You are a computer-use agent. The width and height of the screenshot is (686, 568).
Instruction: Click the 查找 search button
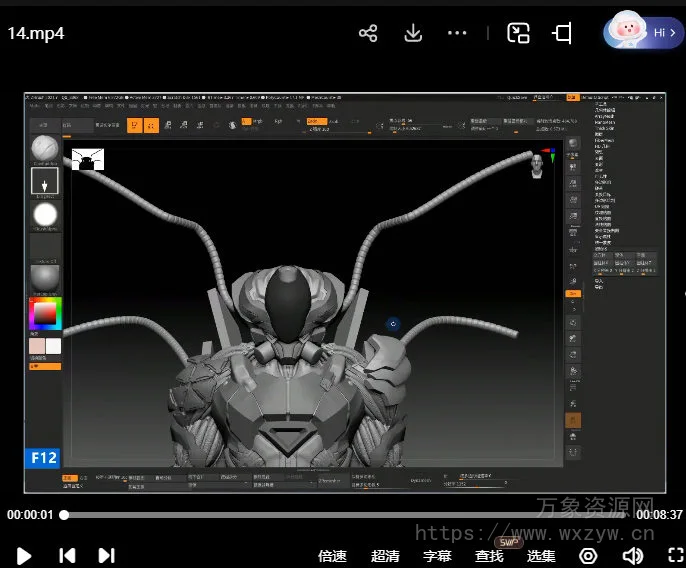tap(489, 556)
